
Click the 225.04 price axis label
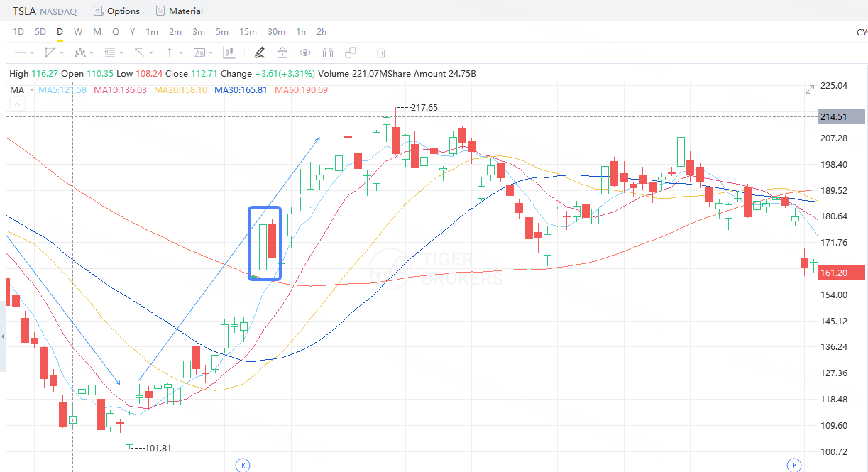pyautogui.click(x=834, y=86)
